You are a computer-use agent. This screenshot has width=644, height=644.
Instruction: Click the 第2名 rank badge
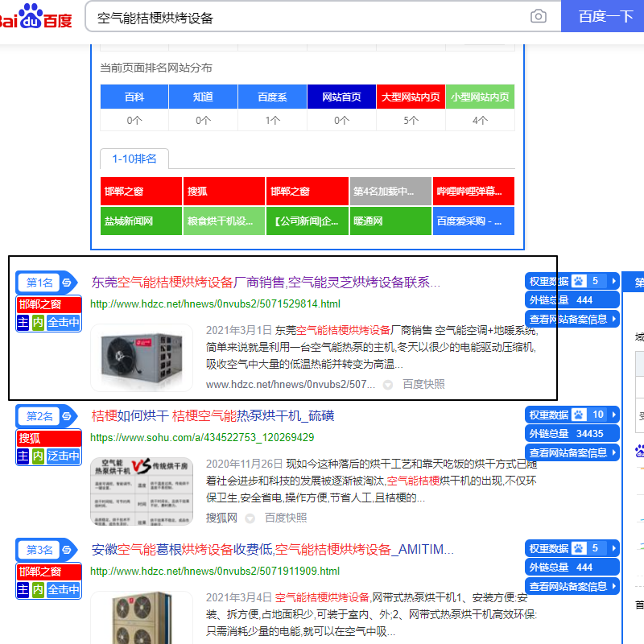[x=39, y=416]
